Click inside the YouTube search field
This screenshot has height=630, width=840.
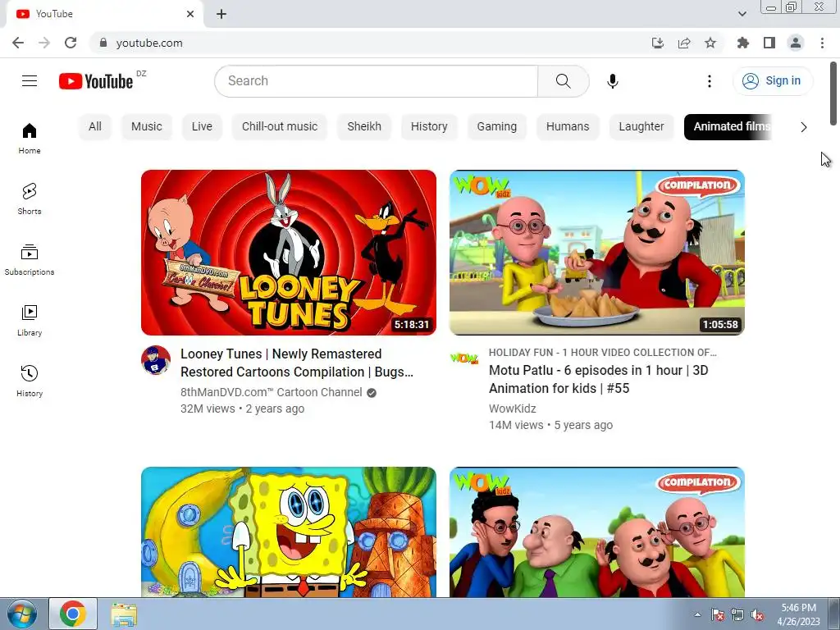click(x=376, y=81)
